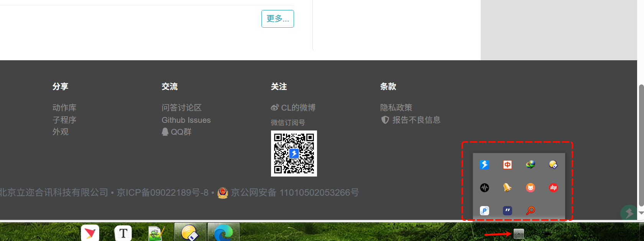644x241 pixels.
Task: Click the 交流 footer heading
Action: click(170, 86)
